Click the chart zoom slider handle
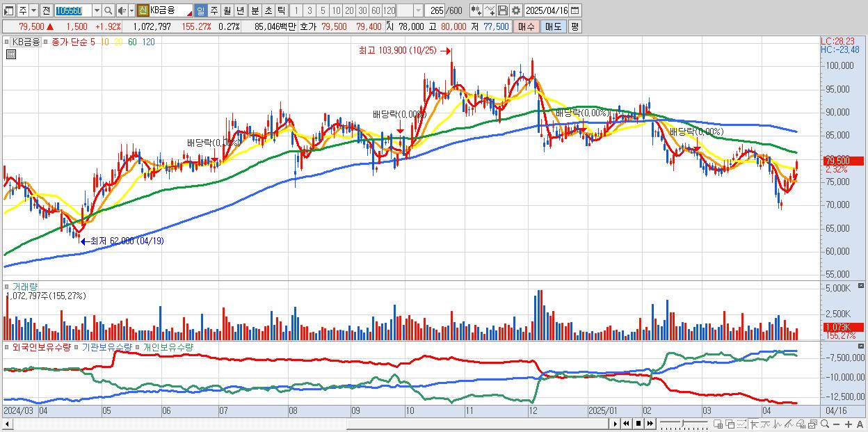 [683, 423]
